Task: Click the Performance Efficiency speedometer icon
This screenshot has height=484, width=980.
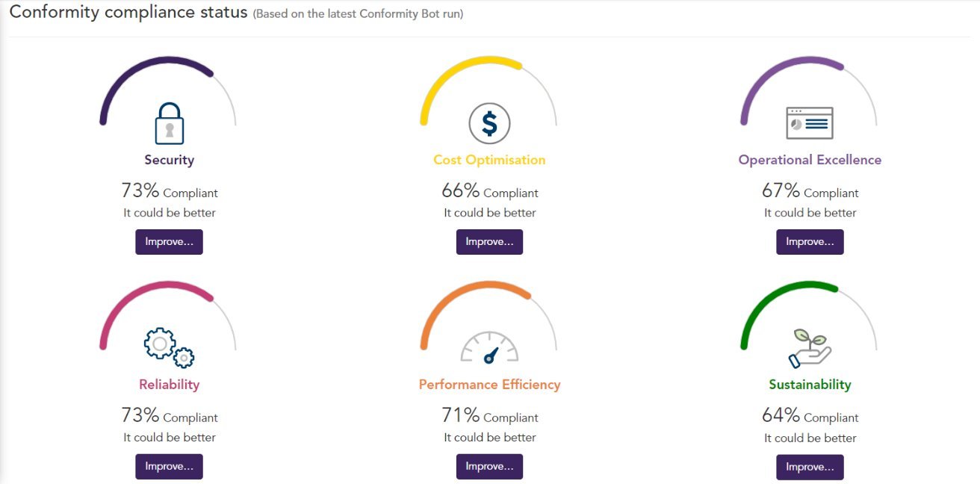Action: coord(489,347)
